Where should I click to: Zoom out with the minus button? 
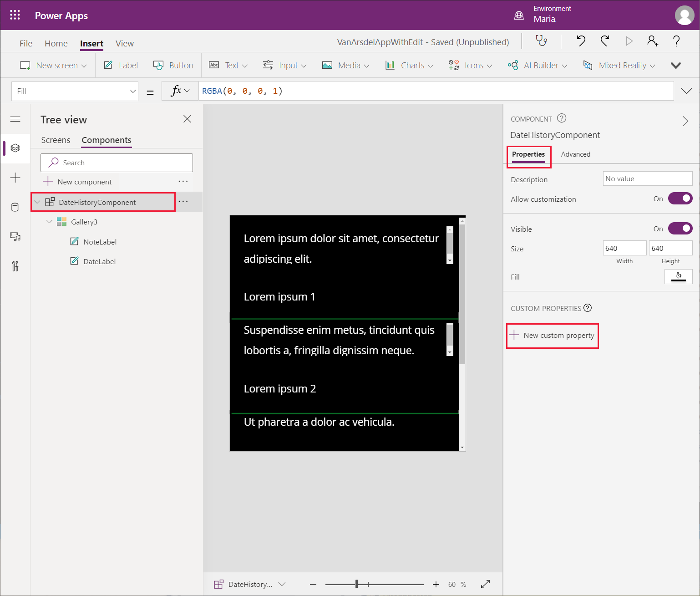click(313, 584)
